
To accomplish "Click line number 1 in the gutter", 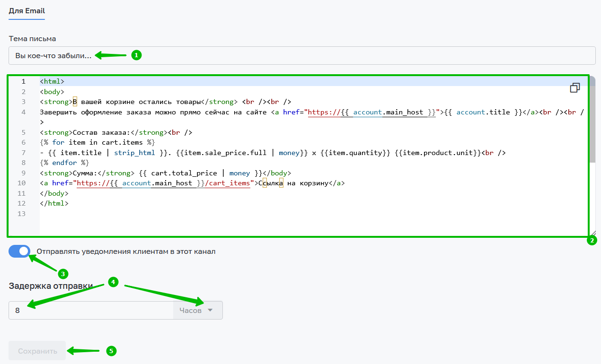I will click(23, 81).
